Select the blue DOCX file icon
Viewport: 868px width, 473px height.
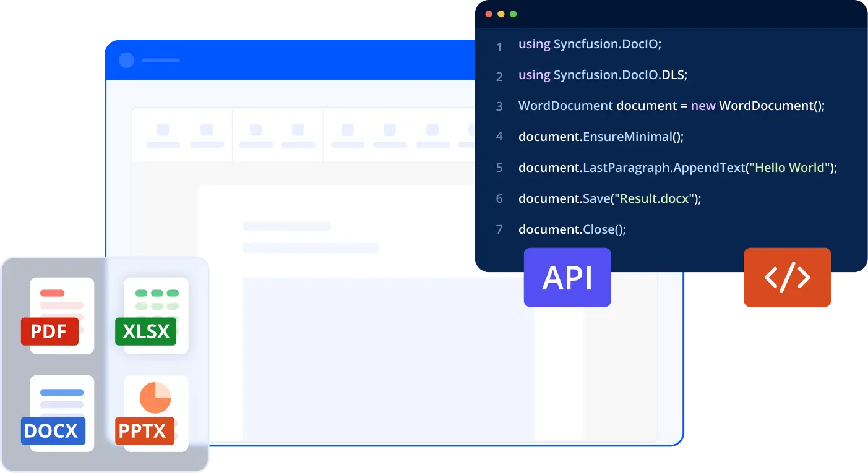click(57, 414)
